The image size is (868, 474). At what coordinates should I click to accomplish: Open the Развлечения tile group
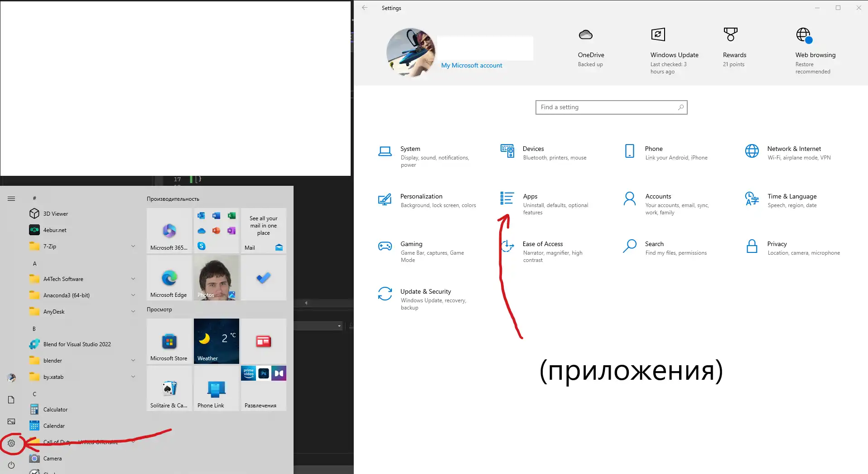coord(264,388)
